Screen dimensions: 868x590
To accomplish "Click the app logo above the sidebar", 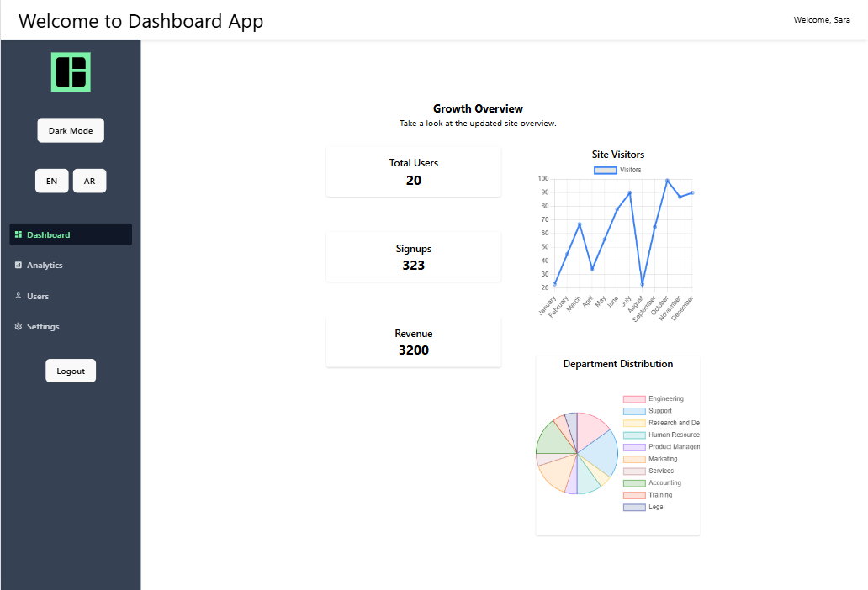I will [x=71, y=71].
